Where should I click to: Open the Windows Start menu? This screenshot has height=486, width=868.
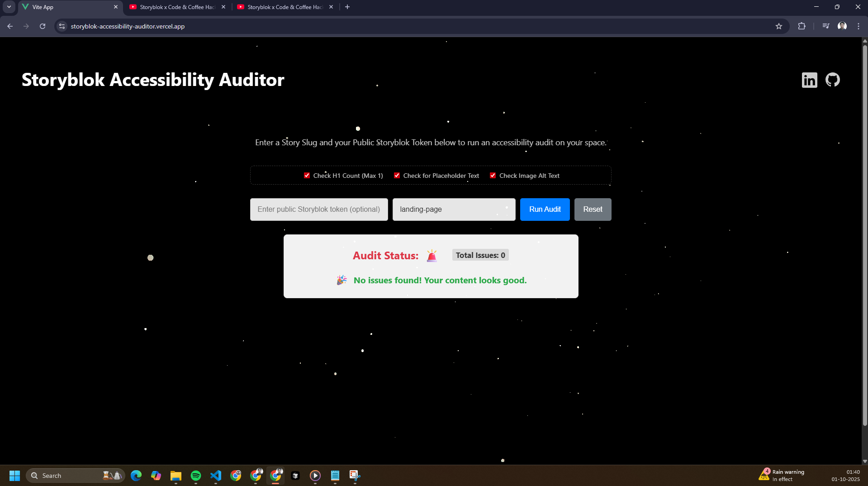click(x=14, y=476)
